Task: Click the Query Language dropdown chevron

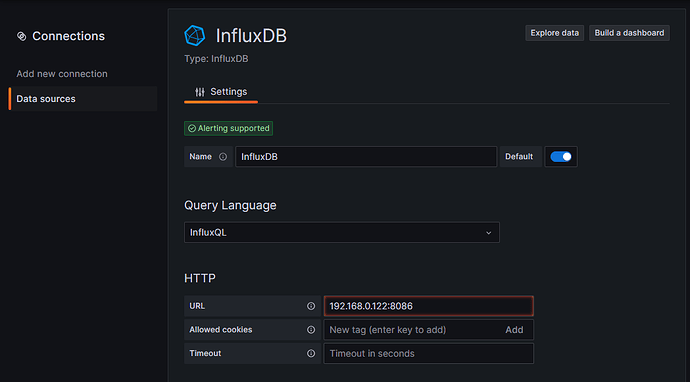Action: 488,233
